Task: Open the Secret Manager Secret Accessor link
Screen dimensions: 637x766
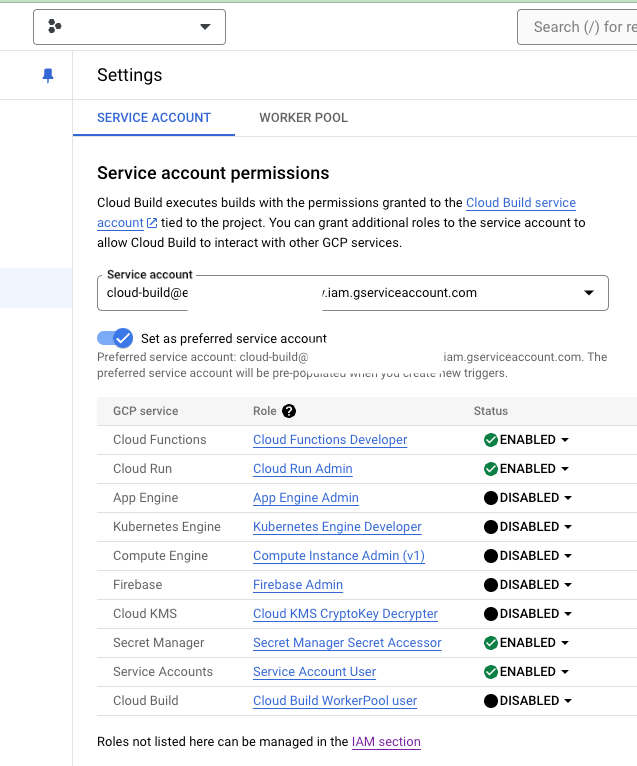Action: click(347, 643)
